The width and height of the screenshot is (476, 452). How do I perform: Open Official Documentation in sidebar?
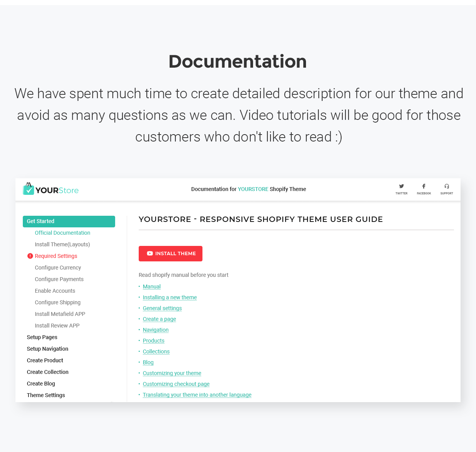pyautogui.click(x=63, y=233)
